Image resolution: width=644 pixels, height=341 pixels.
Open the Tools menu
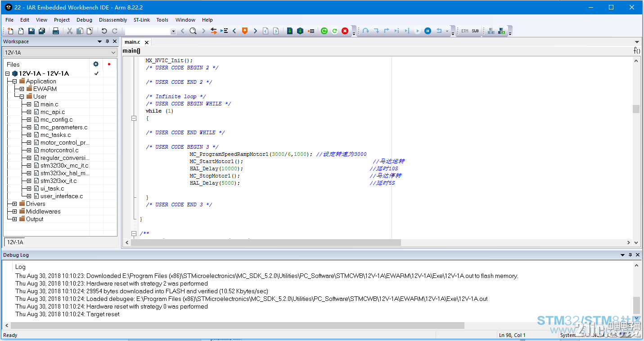(x=162, y=20)
